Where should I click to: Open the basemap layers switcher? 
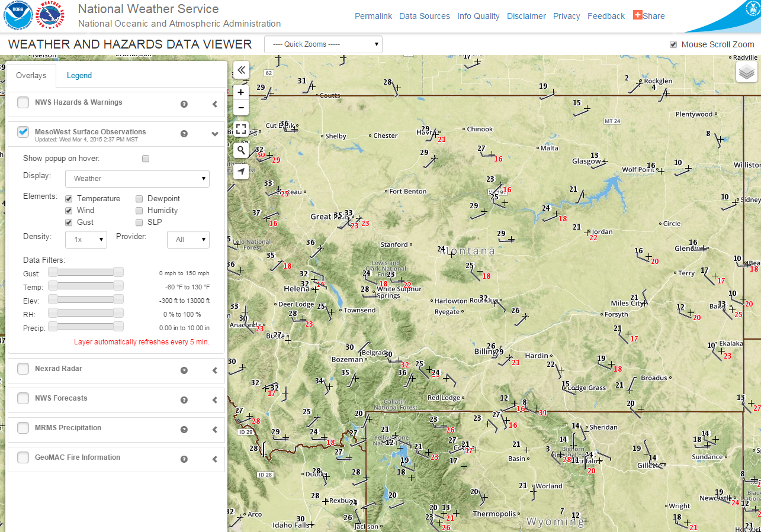point(747,72)
